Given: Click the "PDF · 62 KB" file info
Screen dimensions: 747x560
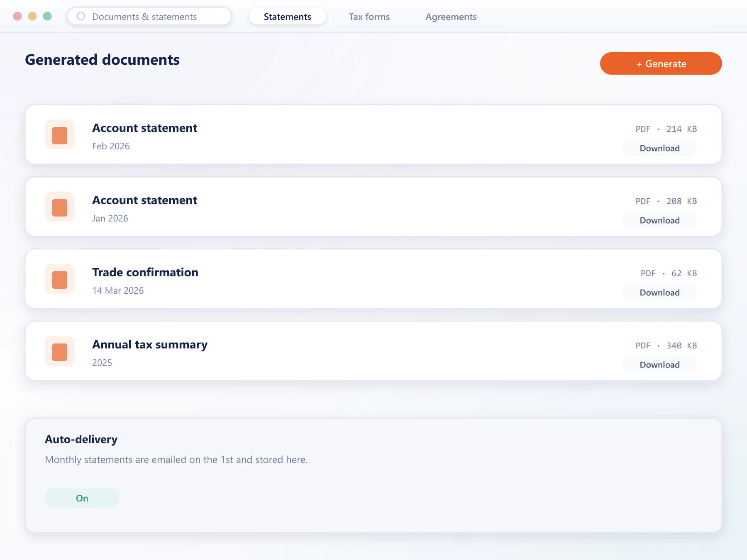Looking at the screenshot, I should [x=669, y=273].
